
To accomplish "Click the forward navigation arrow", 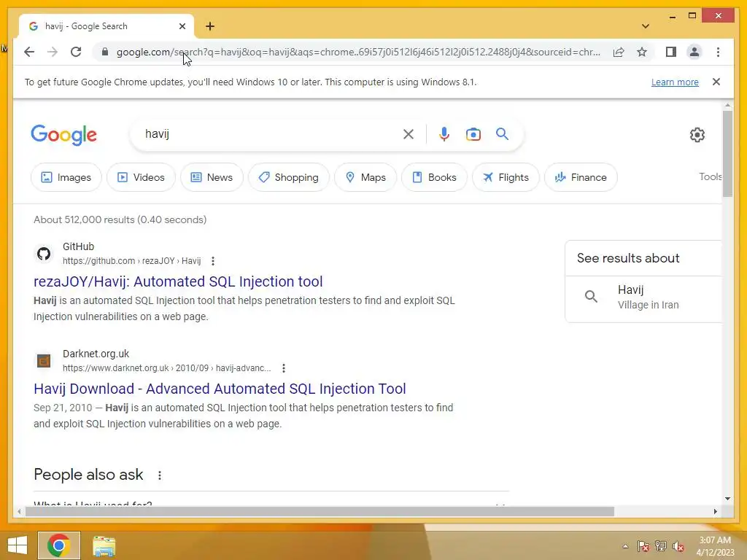I will tap(53, 52).
